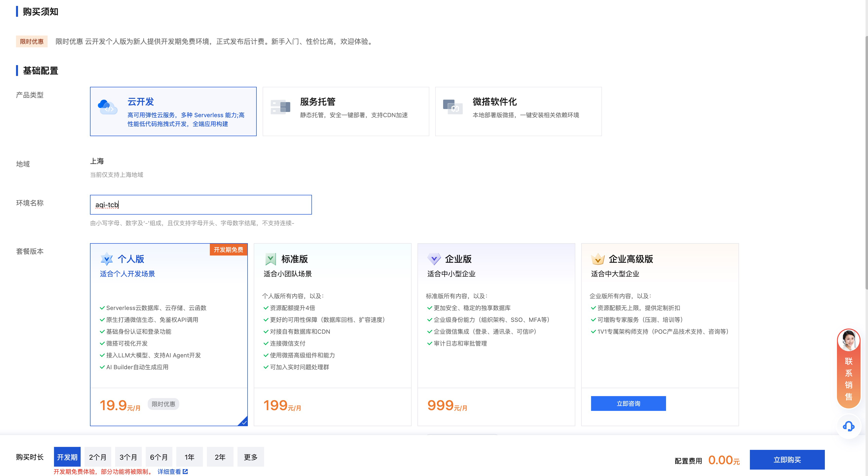Click the 限时优惠 tag beside 19.9元/月

pyautogui.click(x=163, y=404)
